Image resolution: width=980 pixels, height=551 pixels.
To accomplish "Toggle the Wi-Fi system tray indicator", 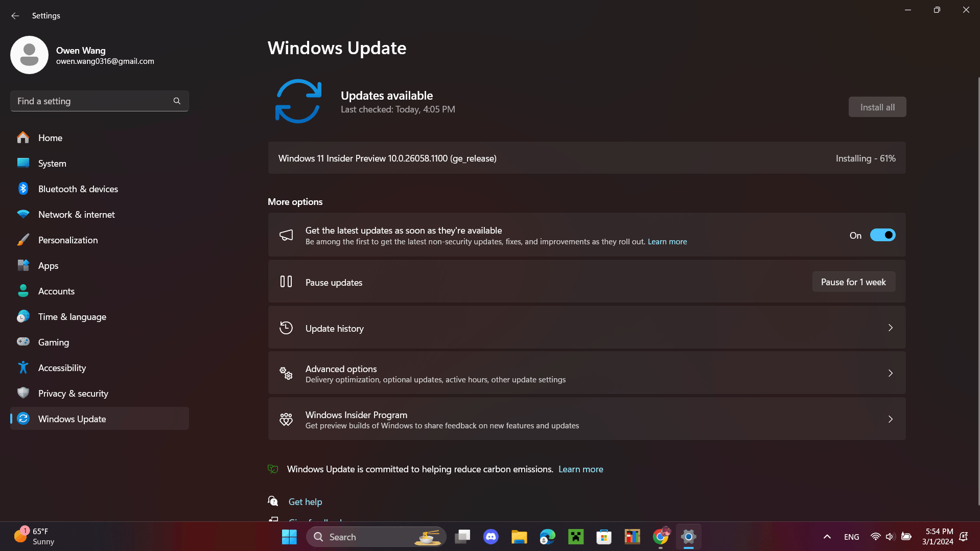I will (x=875, y=537).
